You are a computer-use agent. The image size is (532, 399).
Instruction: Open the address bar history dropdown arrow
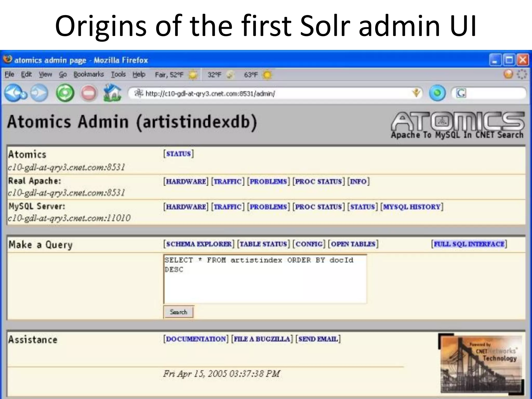point(416,93)
